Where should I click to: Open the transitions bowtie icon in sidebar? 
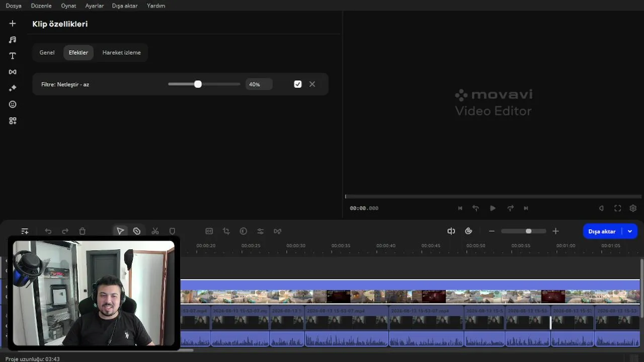[13, 72]
